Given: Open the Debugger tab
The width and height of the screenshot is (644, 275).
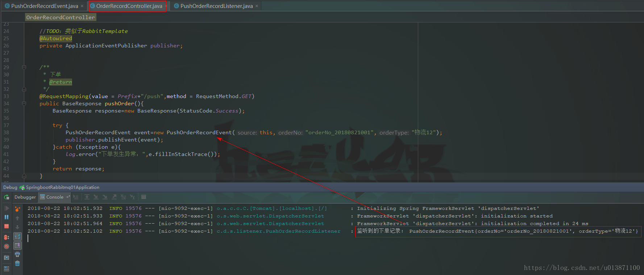Looking at the screenshot, I should (x=25, y=197).
